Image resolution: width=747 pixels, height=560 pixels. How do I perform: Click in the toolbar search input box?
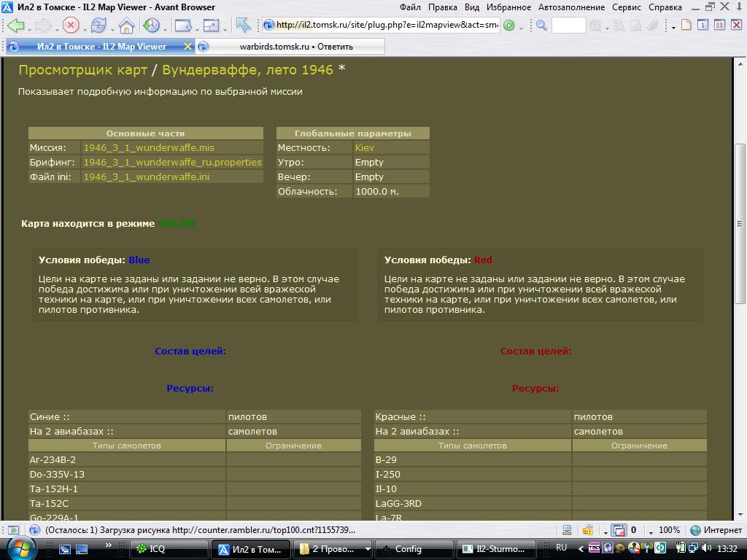(x=568, y=26)
